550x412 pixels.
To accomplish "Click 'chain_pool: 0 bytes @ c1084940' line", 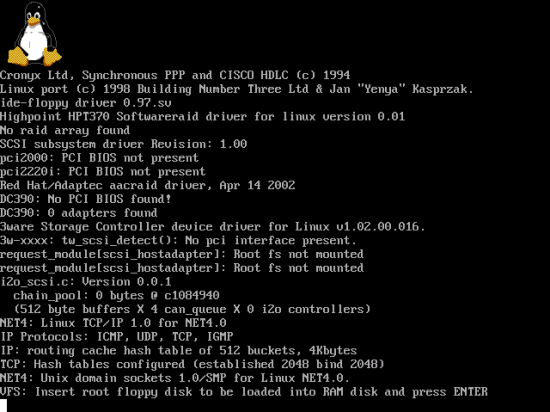I will (116, 295).
